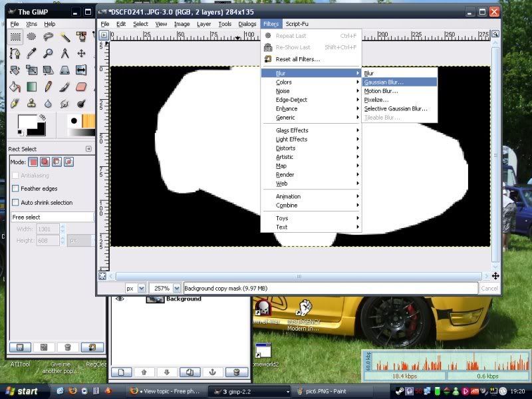Screen dimensions: 532x399
Task: Click the white foreground color swatch
Action: (x=27, y=121)
